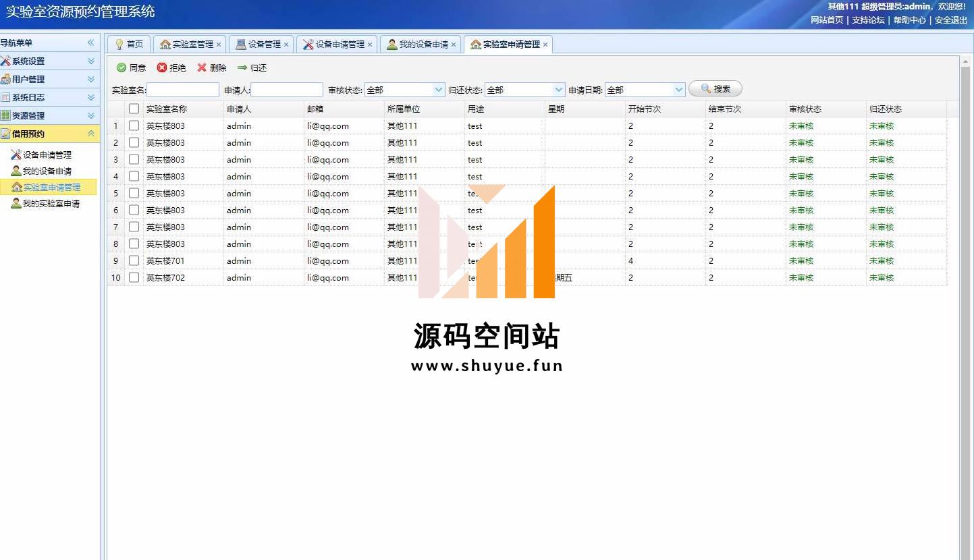
Task: Toggle the select-all checkbox in table header
Action: (x=134, y=109)
